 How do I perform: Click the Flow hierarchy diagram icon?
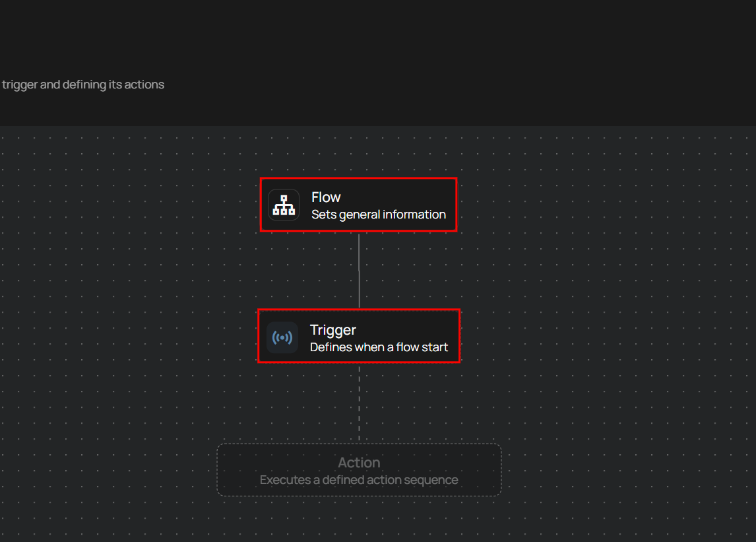pos(284,205)
